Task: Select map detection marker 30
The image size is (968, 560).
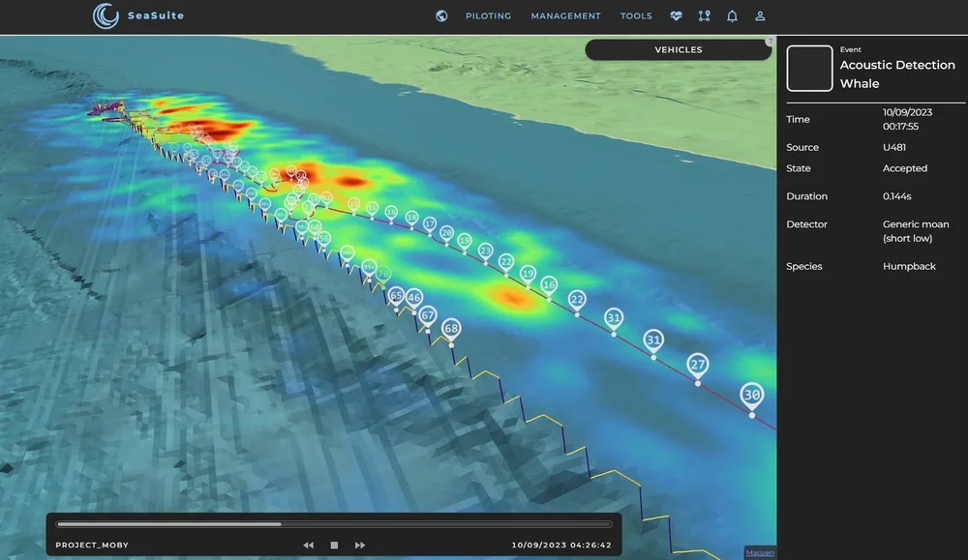Action: (751, 396)
